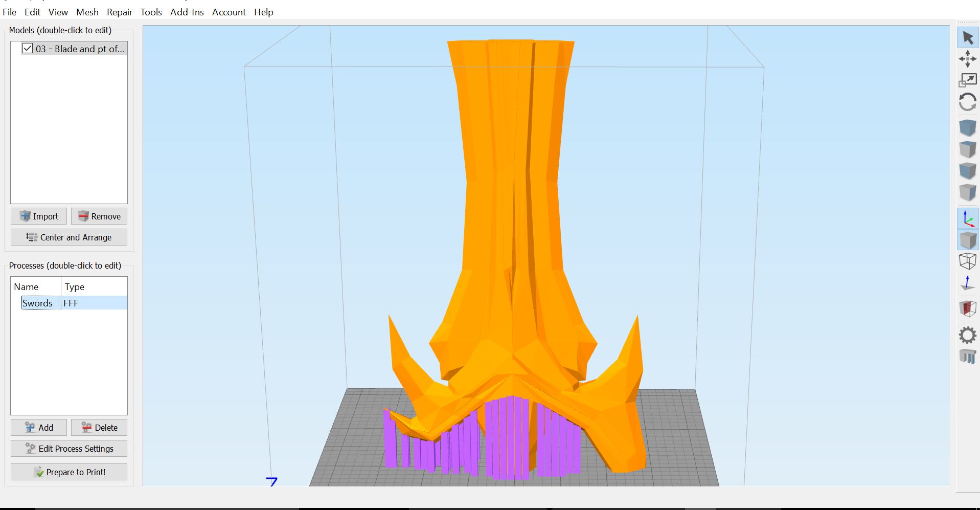Open the Mesh menu
This screenshot has height=510, width=980.
(87, 12)
